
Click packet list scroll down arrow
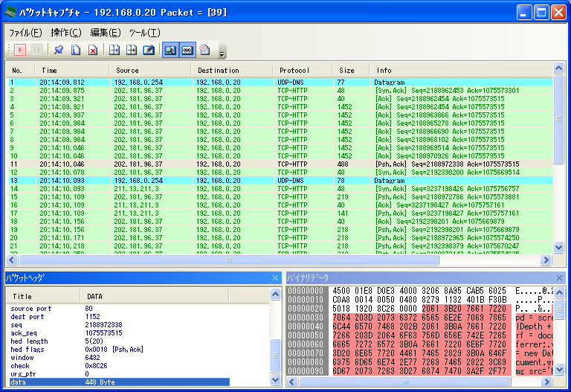pos(558,248)
